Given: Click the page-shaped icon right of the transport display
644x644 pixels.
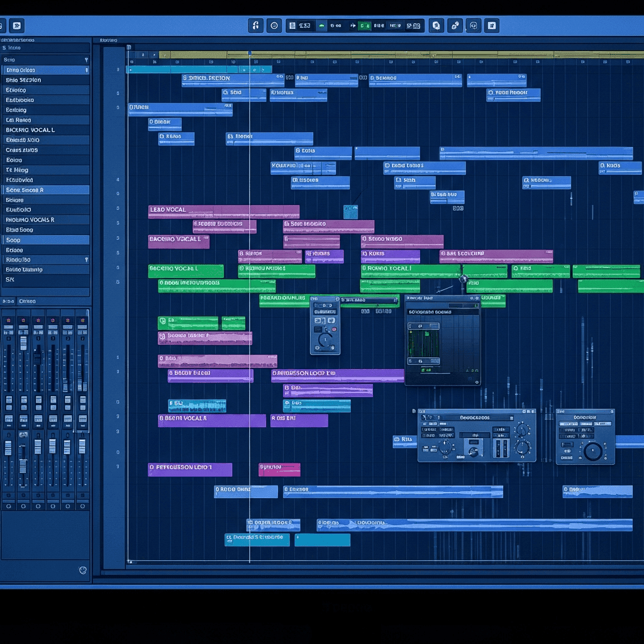Looking at the screenshot, I should click(x=436, y=25).
